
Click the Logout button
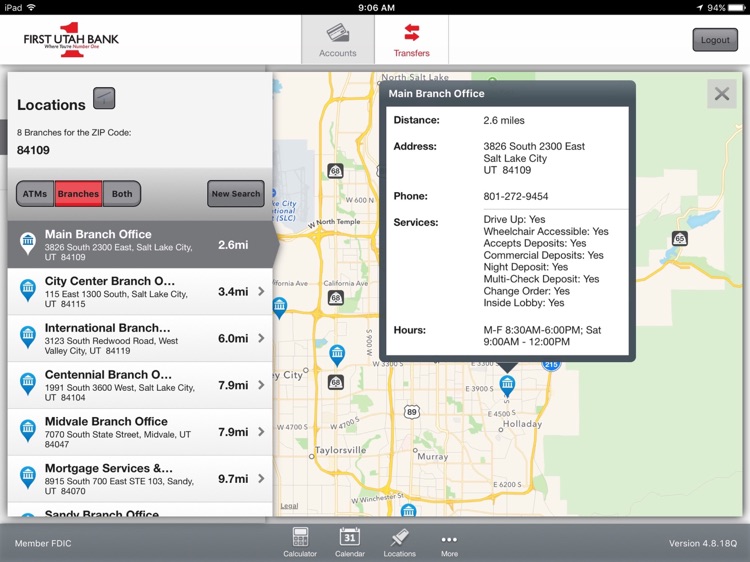pyautogui.click(x=715, y=40)
